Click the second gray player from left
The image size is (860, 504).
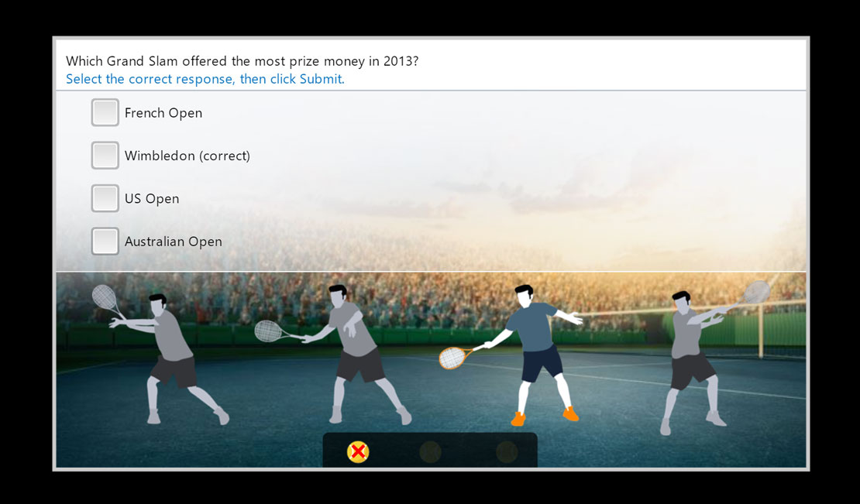click(x=356, y=355)
